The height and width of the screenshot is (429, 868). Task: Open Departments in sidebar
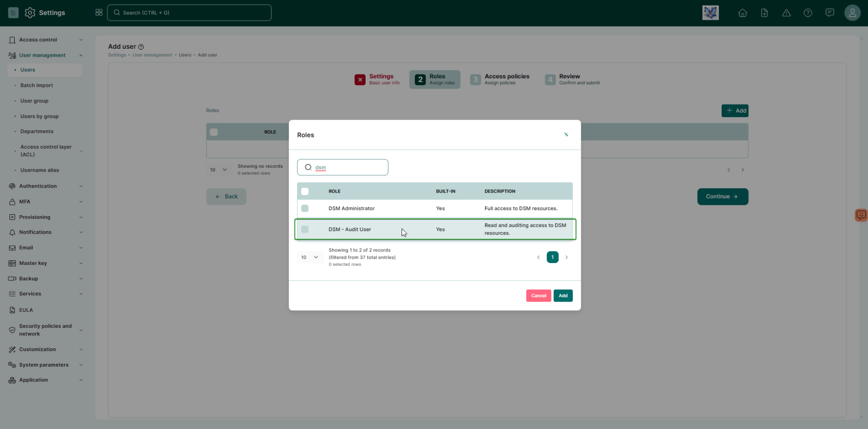tap(37, 131)
